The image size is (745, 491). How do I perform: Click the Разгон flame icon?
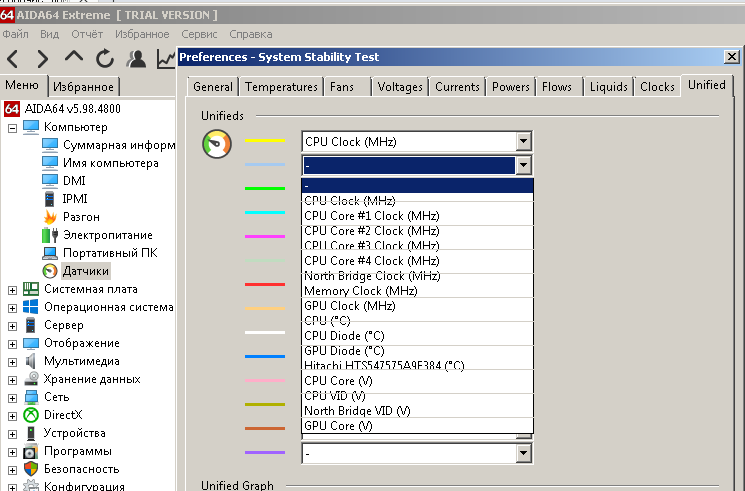click(x=50, y=217)
